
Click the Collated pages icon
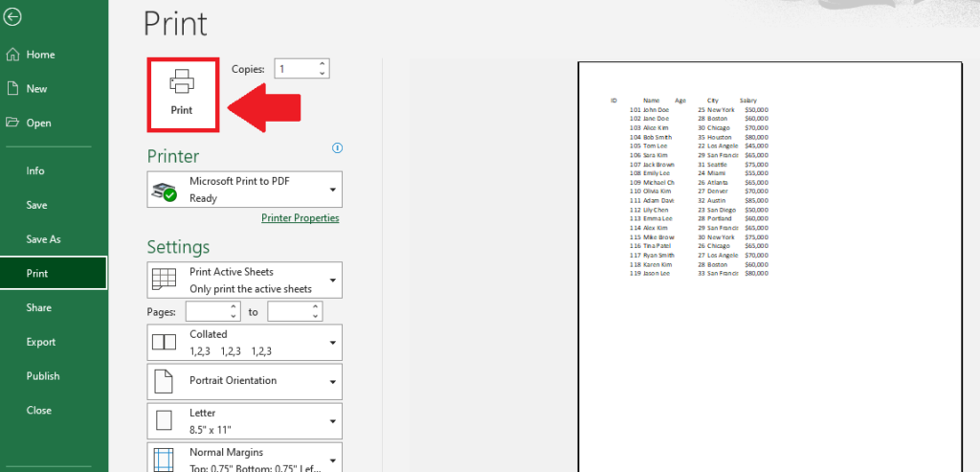point(163,342)
